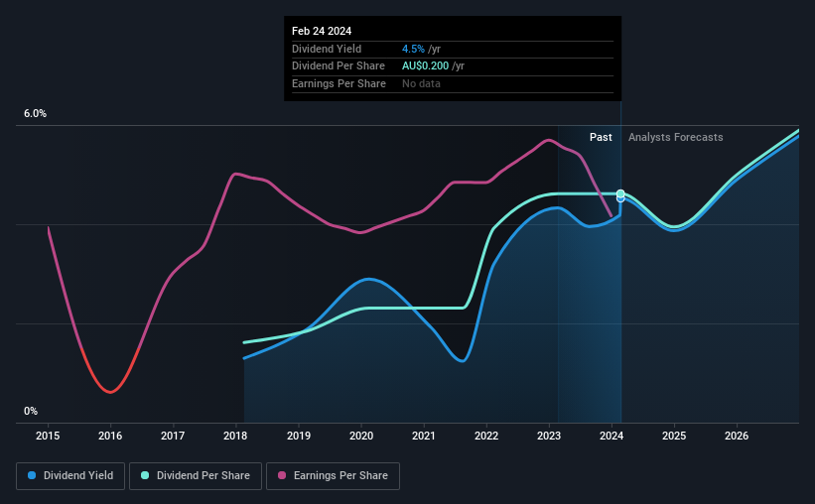Toggle the Dividend Per Share legend button

point(196,476)
